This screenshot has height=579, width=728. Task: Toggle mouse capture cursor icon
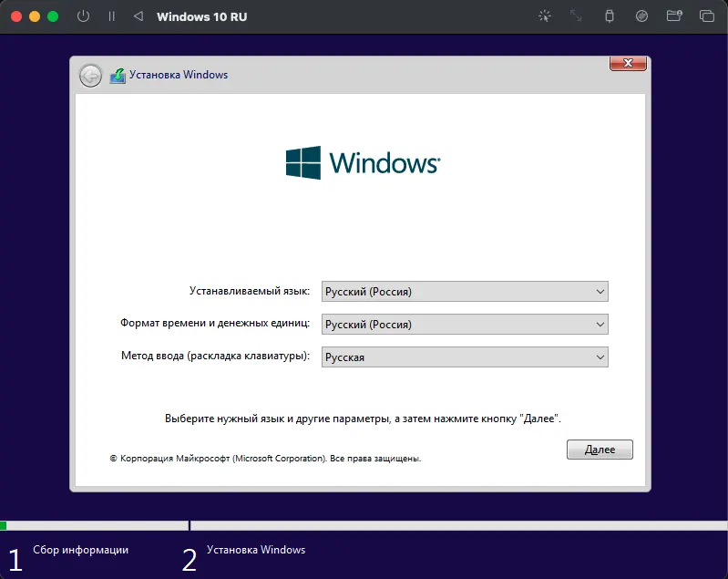pyautogui.click(x=545, y=16)
